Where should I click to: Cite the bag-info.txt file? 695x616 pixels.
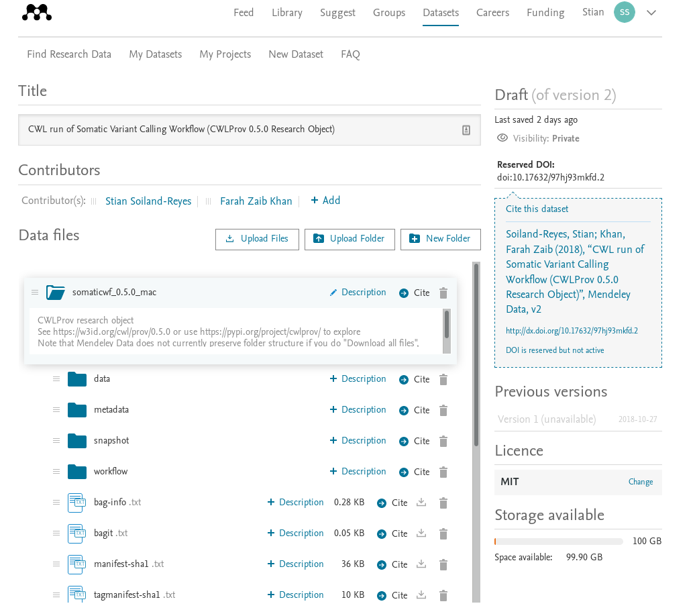392,503
